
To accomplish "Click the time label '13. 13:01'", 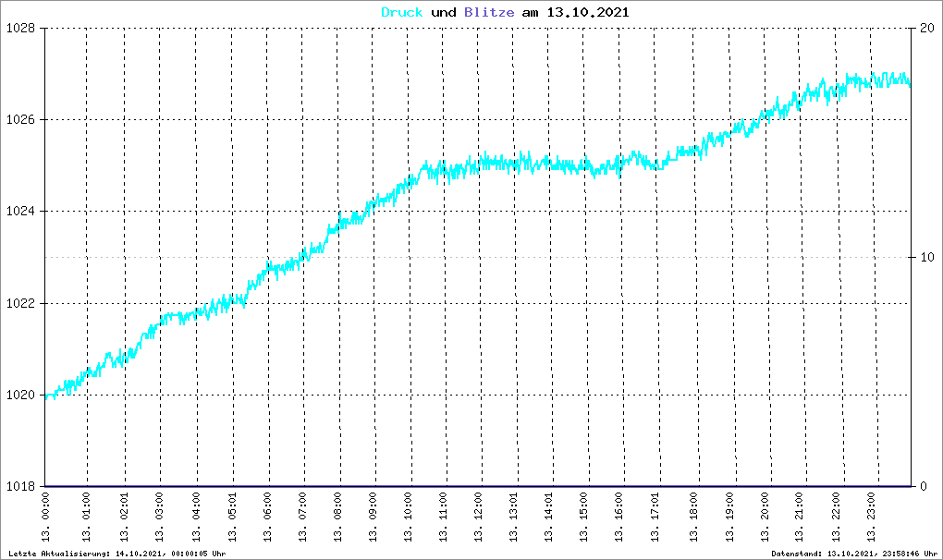I will tap(514, 517).
